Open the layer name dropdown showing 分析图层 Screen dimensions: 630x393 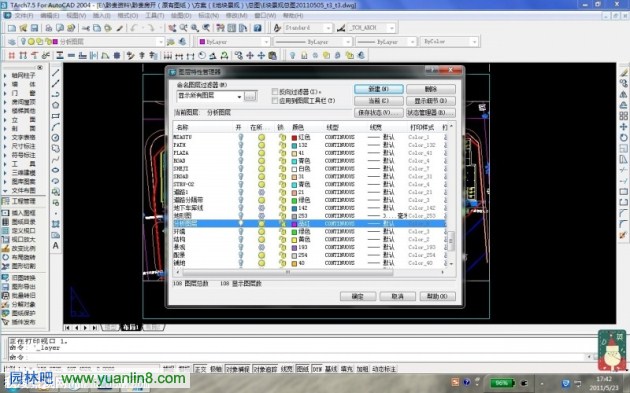coord(160,41)
